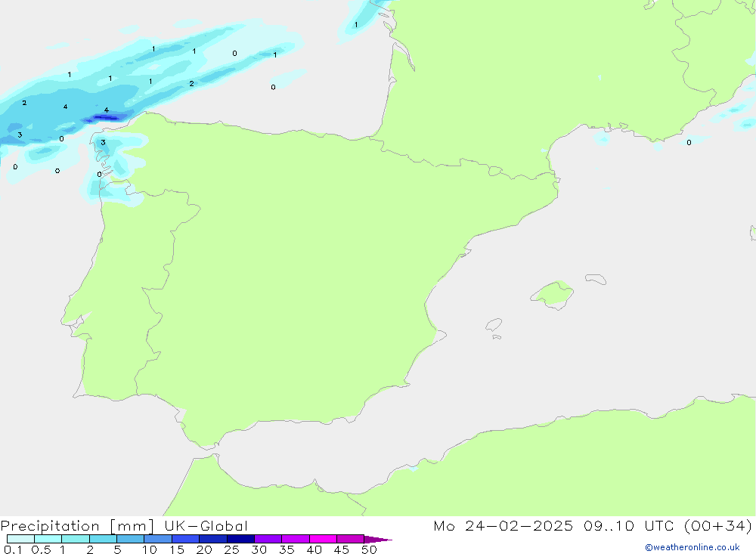756x554 pixels.
Task: Choose the 20–25 mm dark blue swatch
Action: [x=212, y=539]
